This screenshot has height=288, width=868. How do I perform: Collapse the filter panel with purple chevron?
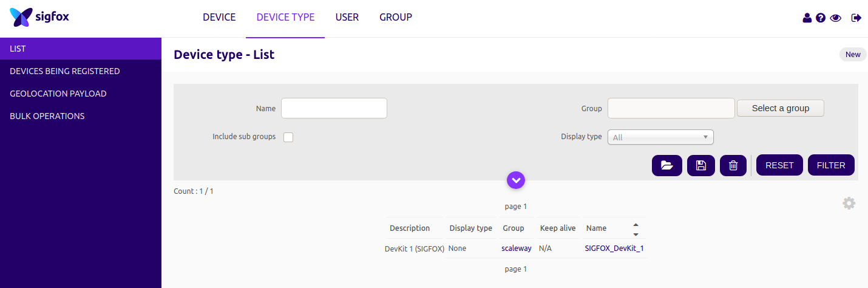click(x=515, y=180)
